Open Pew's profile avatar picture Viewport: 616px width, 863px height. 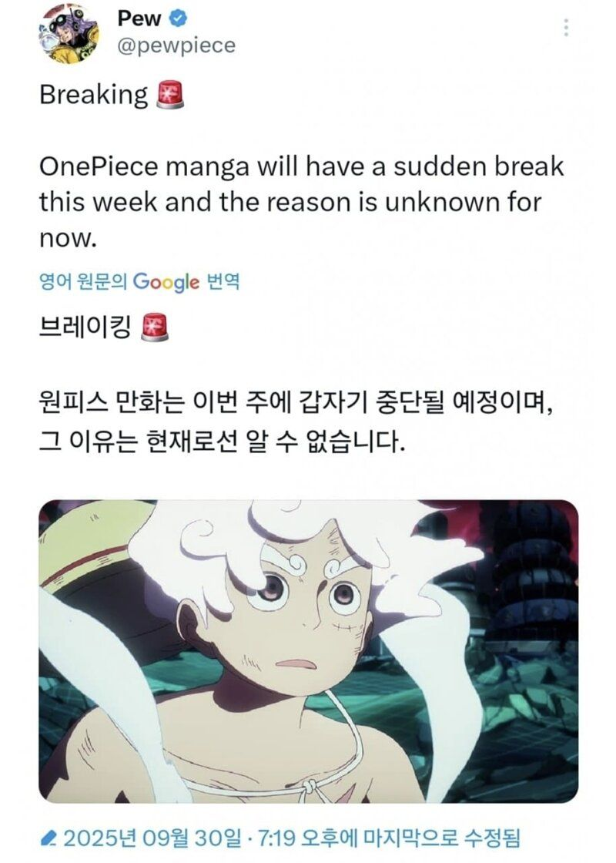tap(69, 34)
